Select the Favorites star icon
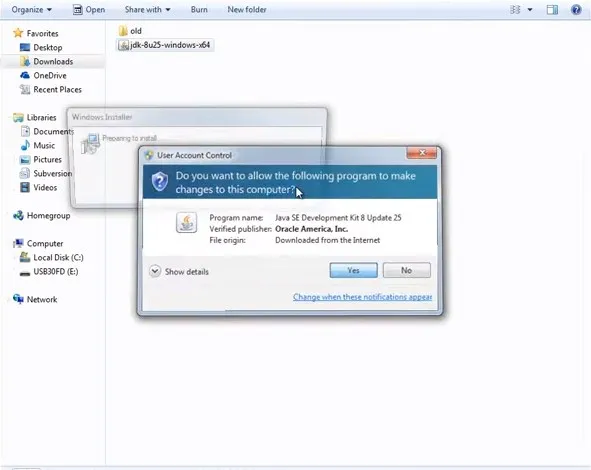This screenshot has height=470, width=591. click(x=18, y=33)
